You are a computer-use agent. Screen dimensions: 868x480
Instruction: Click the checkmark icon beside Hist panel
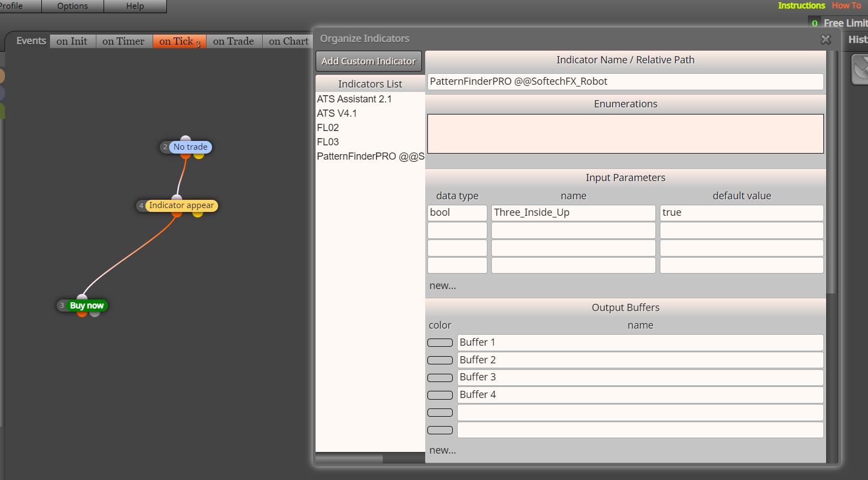(x=860, y=69)
